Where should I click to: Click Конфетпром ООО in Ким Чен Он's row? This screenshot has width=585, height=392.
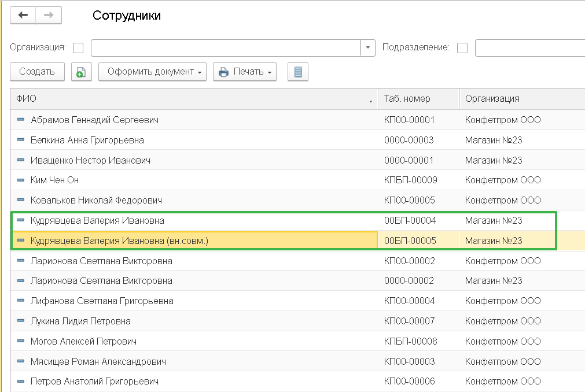503,180
